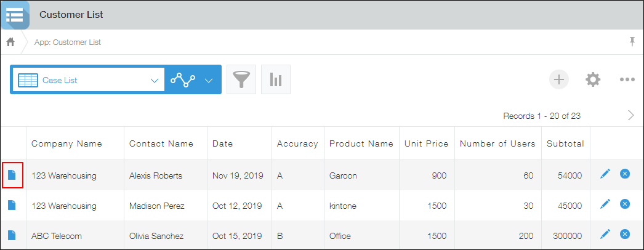The image size is (644, 250).
Task: Open record details for Madison Perez row
Action: point(12,206)
